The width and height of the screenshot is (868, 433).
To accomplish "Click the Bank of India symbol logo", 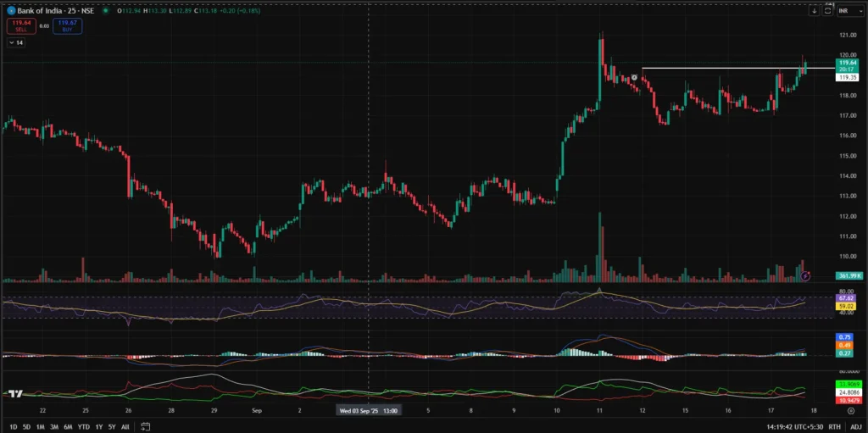I will click(x=10, y=10).
